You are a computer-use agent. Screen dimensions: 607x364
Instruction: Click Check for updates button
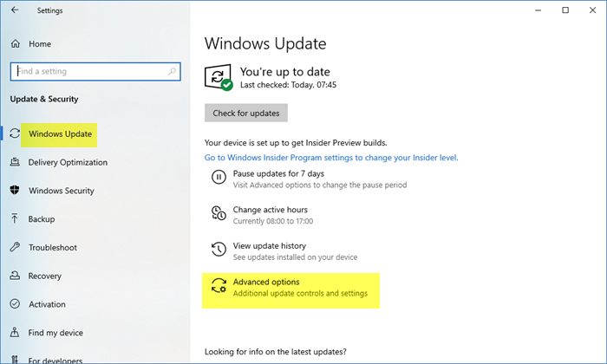point(245,113)
